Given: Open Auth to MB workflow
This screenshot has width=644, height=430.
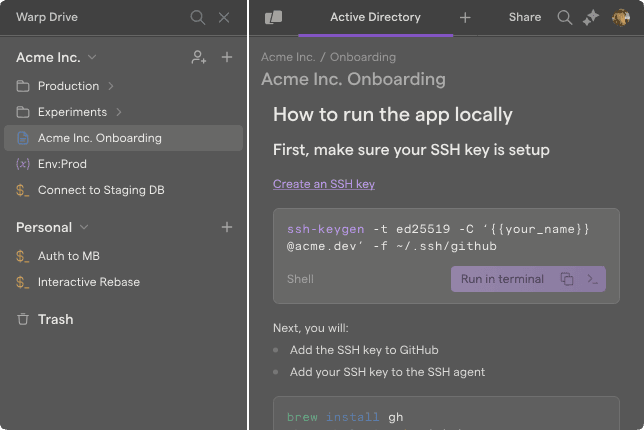Looking at the screenshot, I should click(69, 256).
